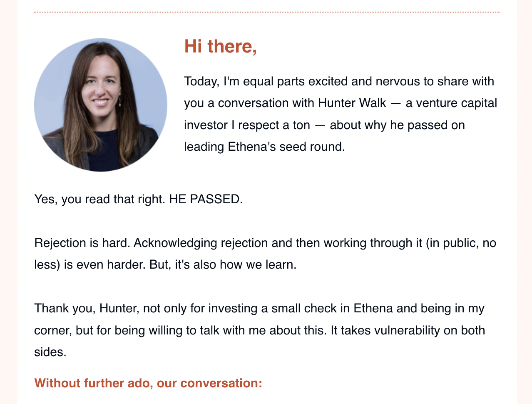The image size is (532, 404).
Task: Click the sentence starting "Rejection is hard."
Action: click(x=82, y=243)
